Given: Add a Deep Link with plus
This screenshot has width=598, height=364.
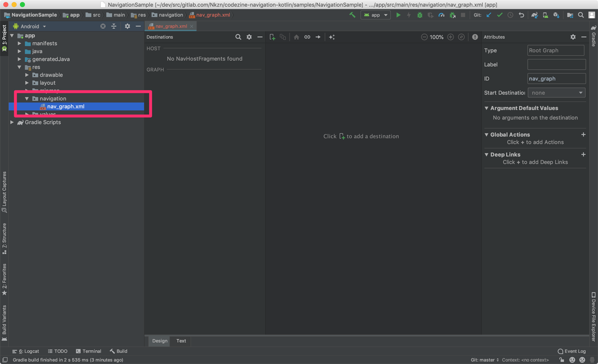Looking at the screenshot, I should 583,154.
